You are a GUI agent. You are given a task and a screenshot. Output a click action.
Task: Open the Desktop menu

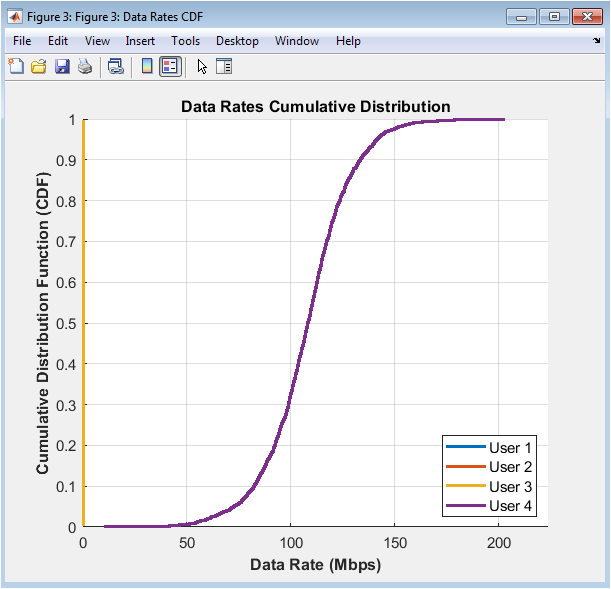click(x=237, y=41)
